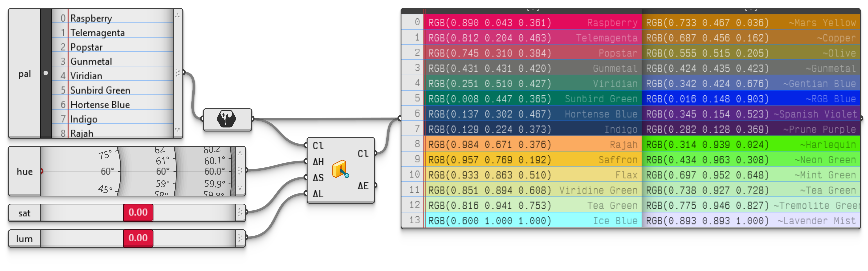Click the color adjust component center icon

(x=340, y=169)
